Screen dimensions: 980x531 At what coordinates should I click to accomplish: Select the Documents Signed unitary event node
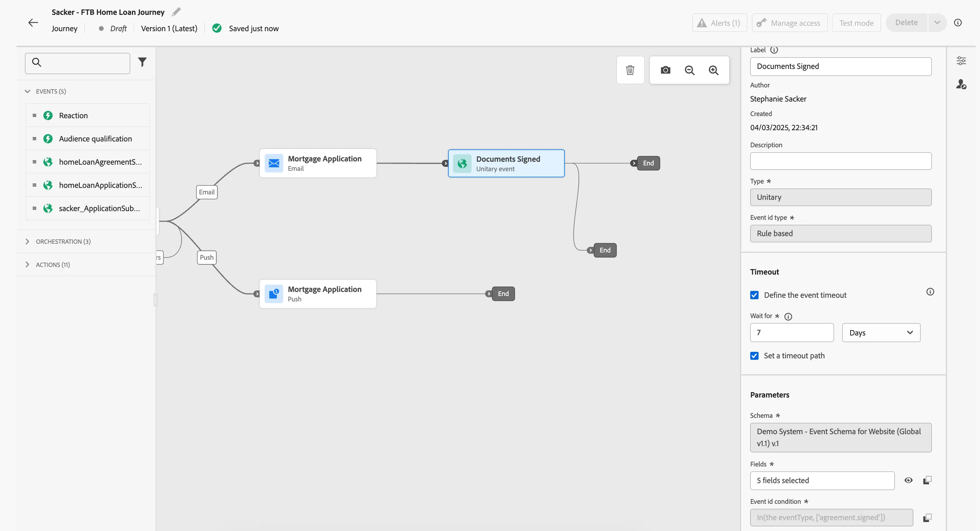pos(506,163)
